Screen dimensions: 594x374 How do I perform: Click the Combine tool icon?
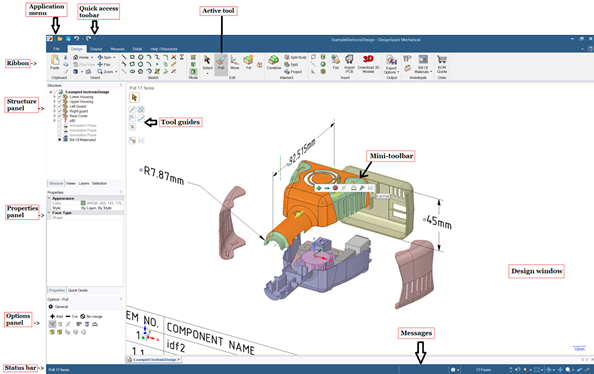274,63
